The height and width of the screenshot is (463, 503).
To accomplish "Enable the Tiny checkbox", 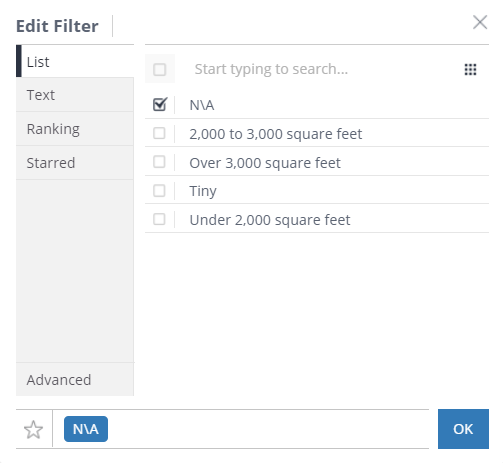I will (x=159, y=191).
